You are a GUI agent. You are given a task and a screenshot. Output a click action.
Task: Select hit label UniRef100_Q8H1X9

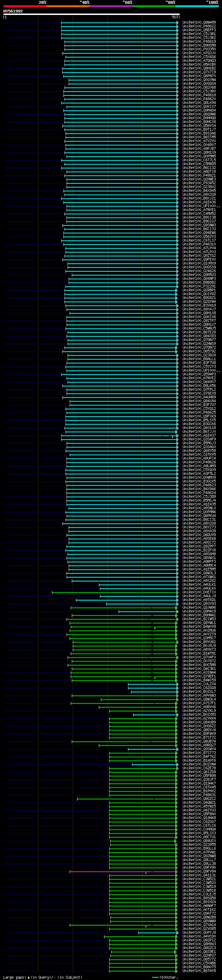pos(199,153)
